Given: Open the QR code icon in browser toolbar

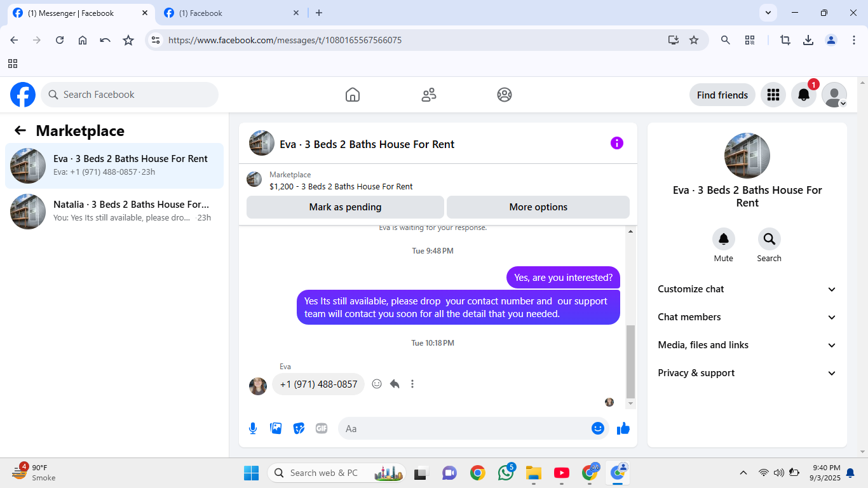Looking at the screenshot, I should pos(750,40).
